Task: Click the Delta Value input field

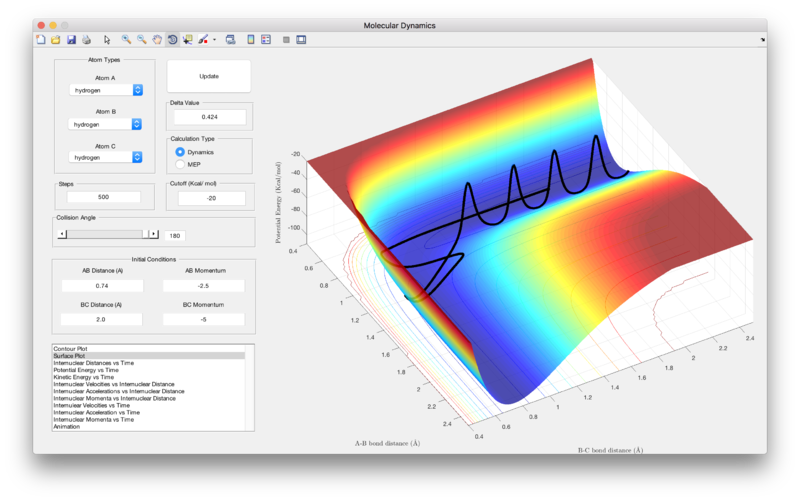Action: [210, 117]
